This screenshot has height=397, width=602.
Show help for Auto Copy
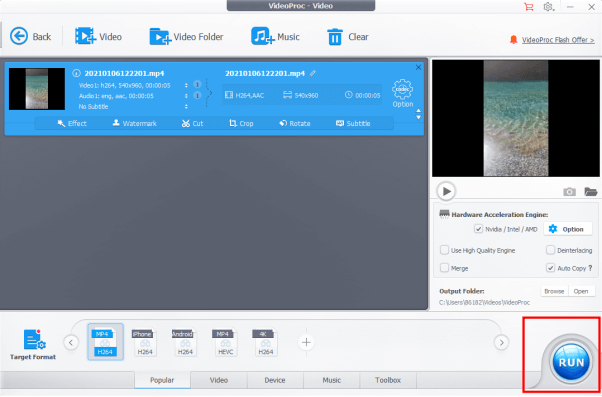click(x=590, y=268)
